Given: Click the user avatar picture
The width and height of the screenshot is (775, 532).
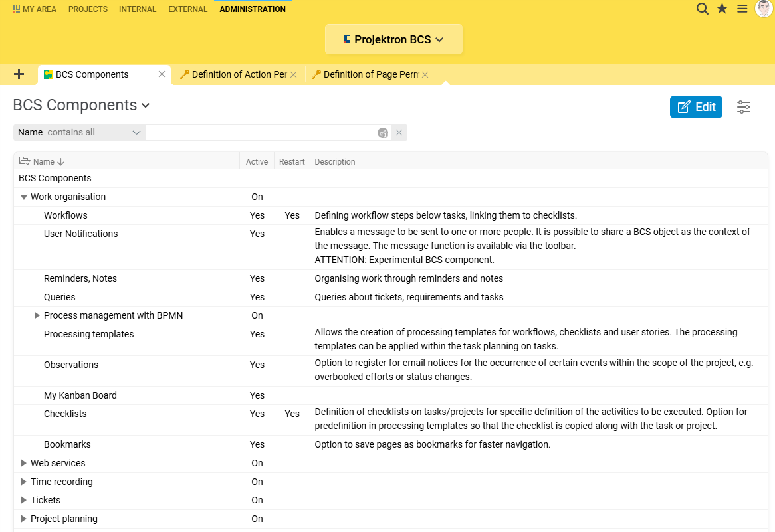Looking at the screenshot, I should pyautogui.click(x=764, y=9).
